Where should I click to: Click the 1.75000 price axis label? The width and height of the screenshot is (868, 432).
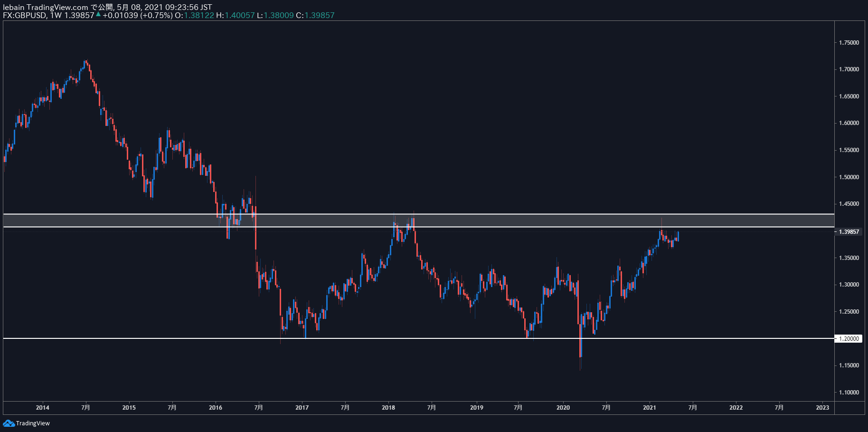pyautogui.click(x=849, y=43)
